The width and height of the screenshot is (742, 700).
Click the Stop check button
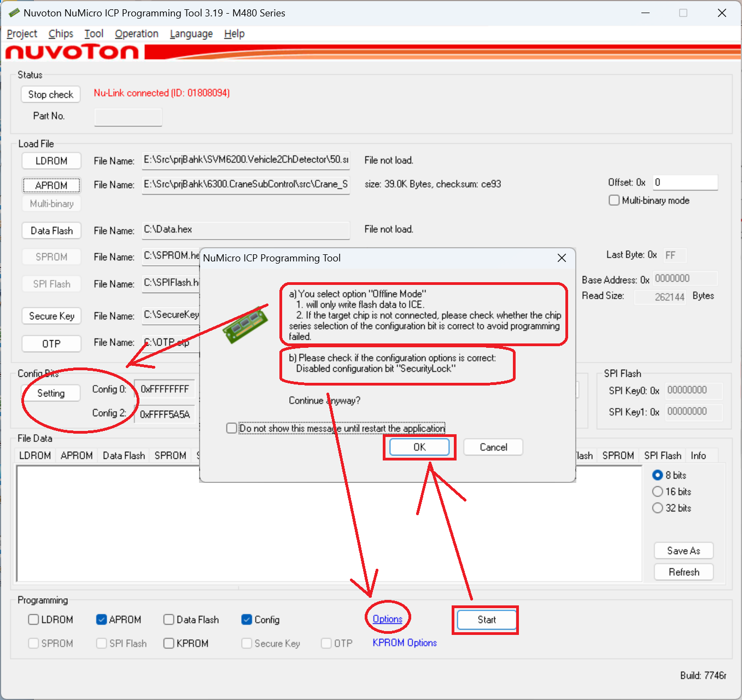51,95
